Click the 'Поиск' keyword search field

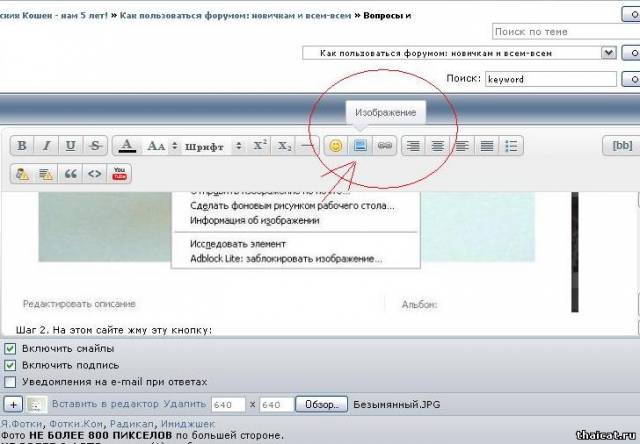(557, 78)
